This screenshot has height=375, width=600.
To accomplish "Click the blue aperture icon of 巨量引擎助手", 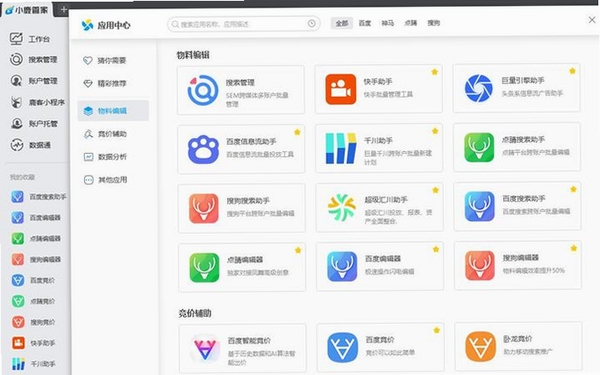I will [x=478, y=88].
